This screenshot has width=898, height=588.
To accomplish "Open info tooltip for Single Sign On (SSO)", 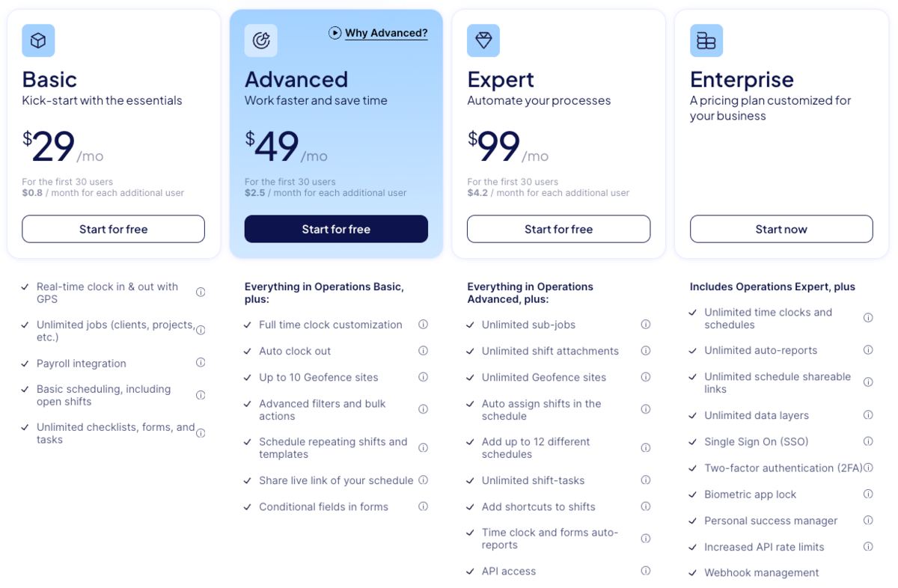I will tap(868, 441).
